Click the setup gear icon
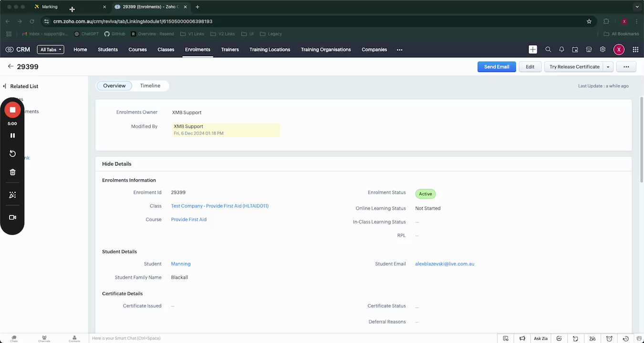644x343 pixels. point(602,50)
